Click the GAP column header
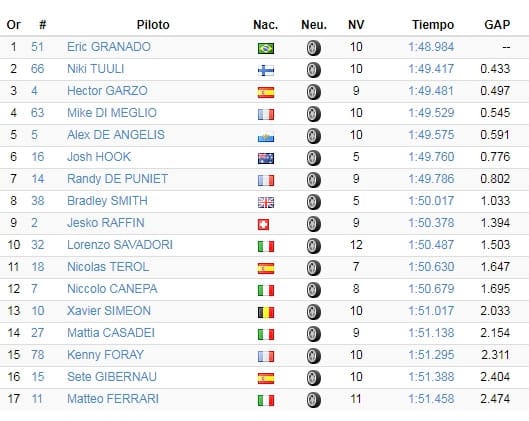The width and height of the screenshot is (529, 421). pos(497,25)
